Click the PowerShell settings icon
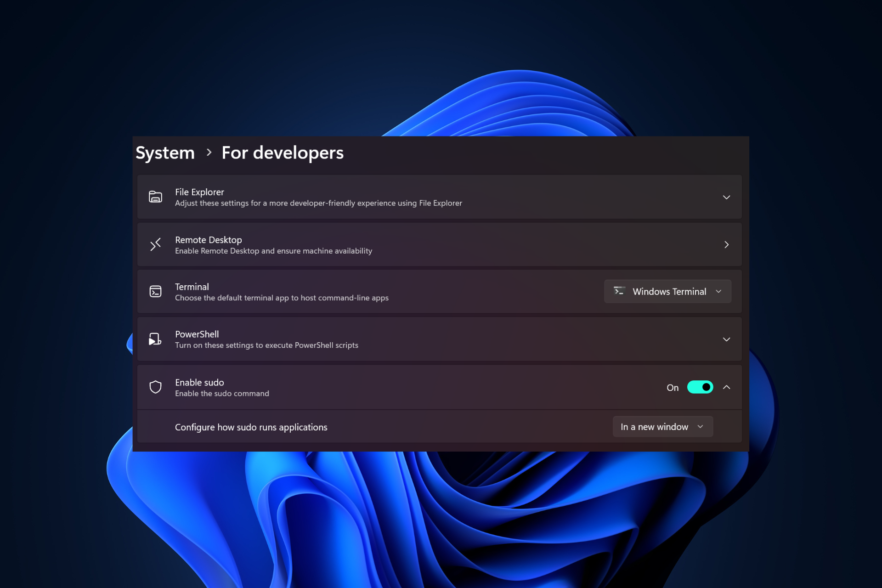882x588 pixels. [x=156, y=339]
